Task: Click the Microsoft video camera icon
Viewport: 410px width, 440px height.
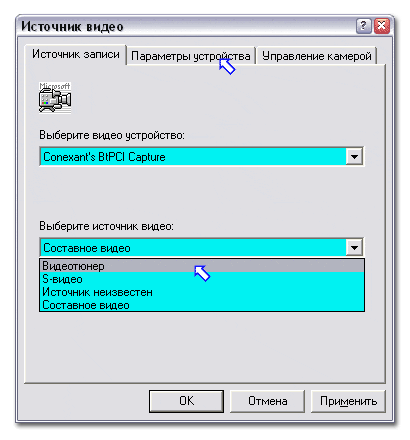Action: [55, 98]
